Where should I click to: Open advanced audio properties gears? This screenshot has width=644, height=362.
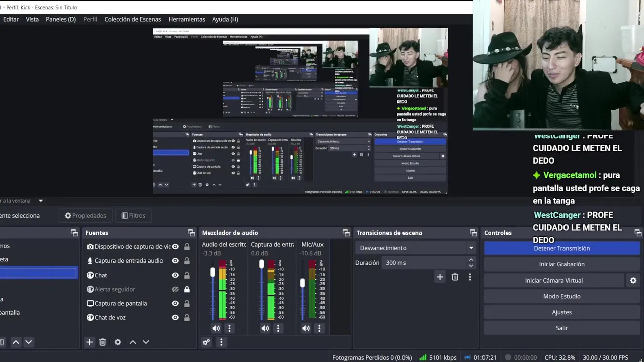[x=206, y=342]
